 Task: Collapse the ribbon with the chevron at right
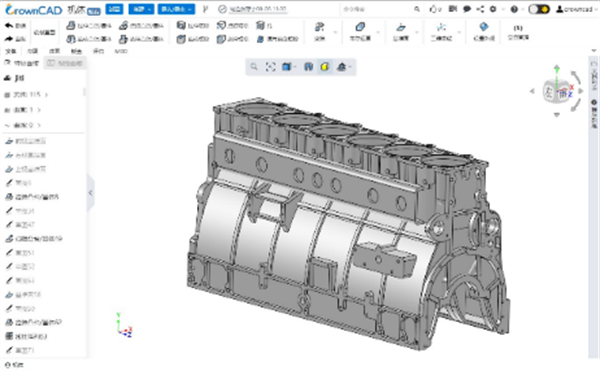593,50
